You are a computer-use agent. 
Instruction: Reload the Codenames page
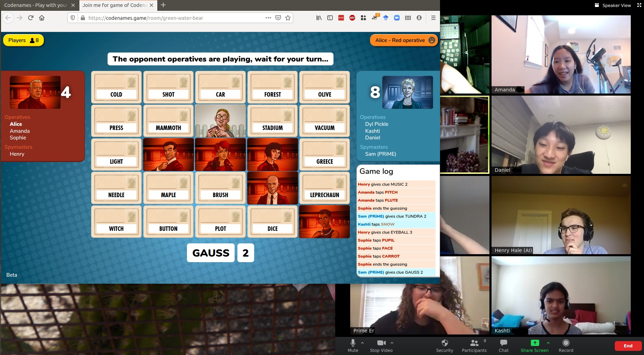click(x=31, y=18)
